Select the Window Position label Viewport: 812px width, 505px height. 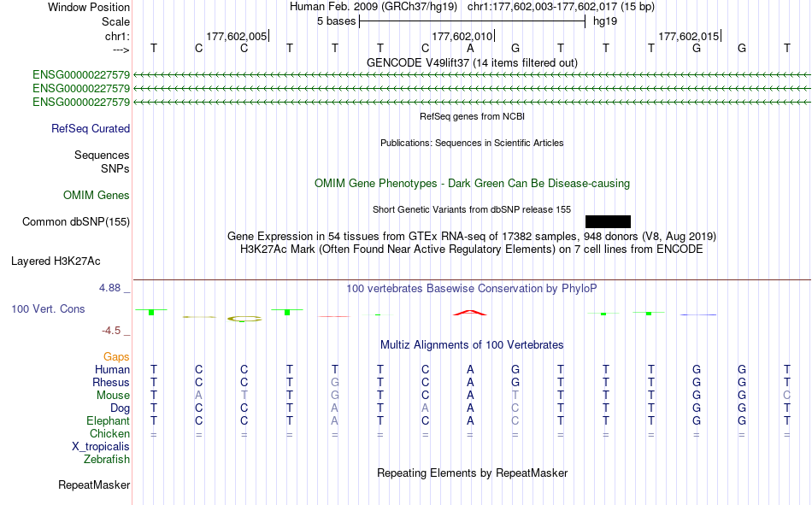click(89, 7)
